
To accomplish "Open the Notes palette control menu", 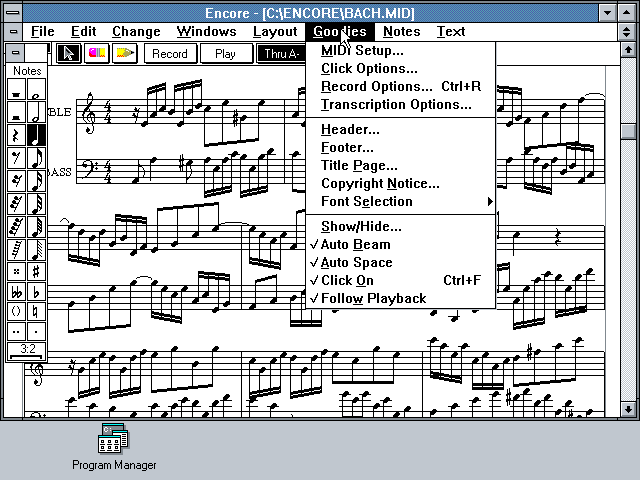I will [x=16, y=53].
